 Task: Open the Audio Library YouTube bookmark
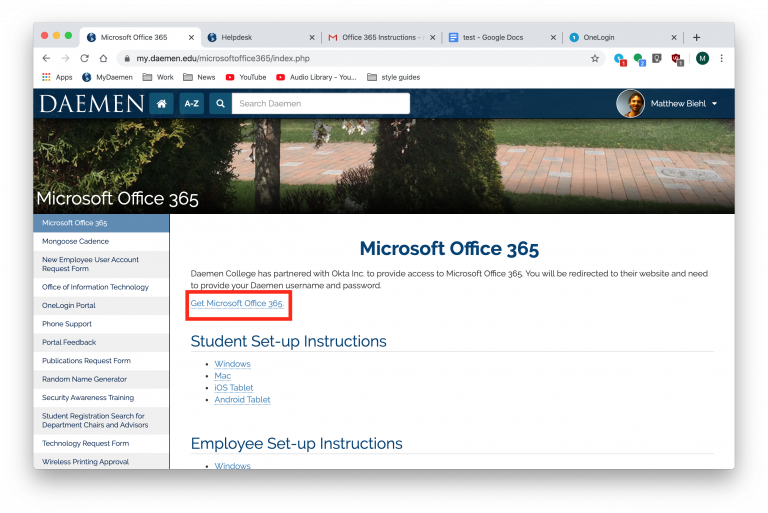pos(316,77)
